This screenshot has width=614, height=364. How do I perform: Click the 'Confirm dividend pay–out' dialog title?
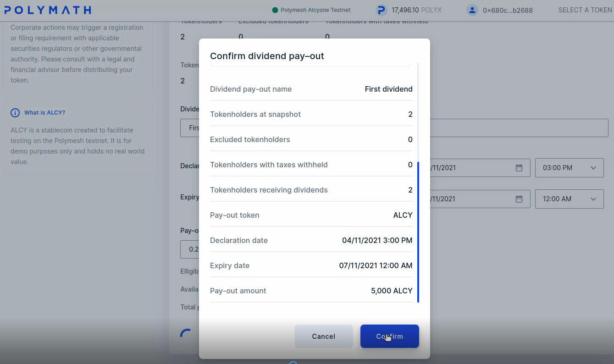[267, 56]
